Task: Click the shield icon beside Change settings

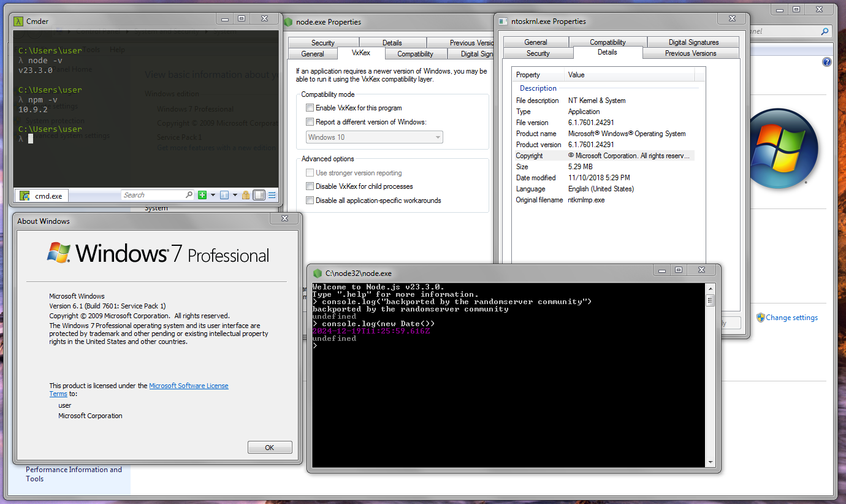Action: click(x=760, y=318)
